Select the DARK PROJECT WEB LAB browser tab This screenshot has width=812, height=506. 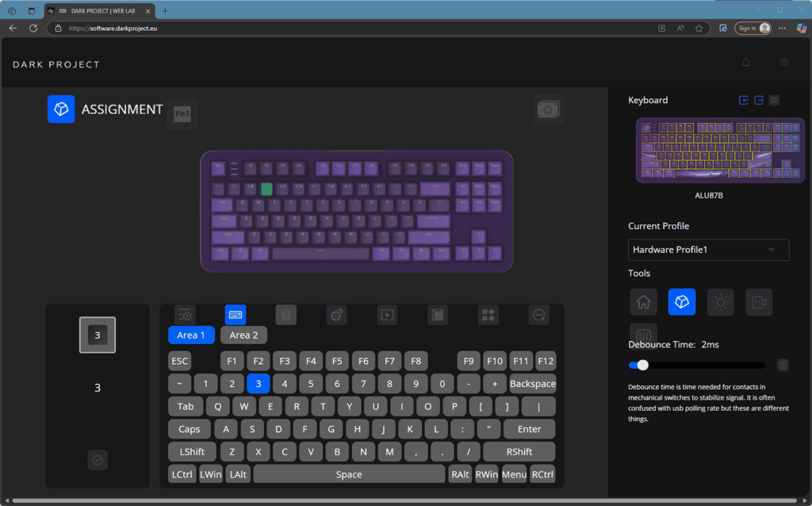click(x=98, y=11)
